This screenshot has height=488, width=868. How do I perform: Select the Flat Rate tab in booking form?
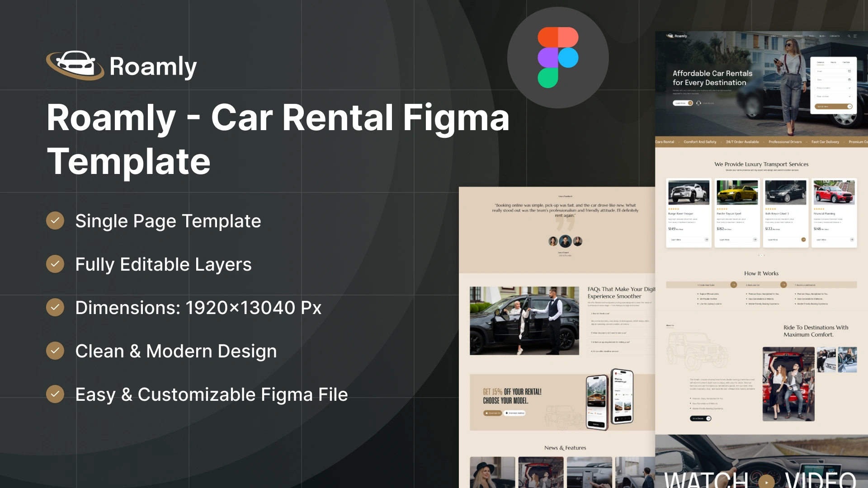coord(846,62)
